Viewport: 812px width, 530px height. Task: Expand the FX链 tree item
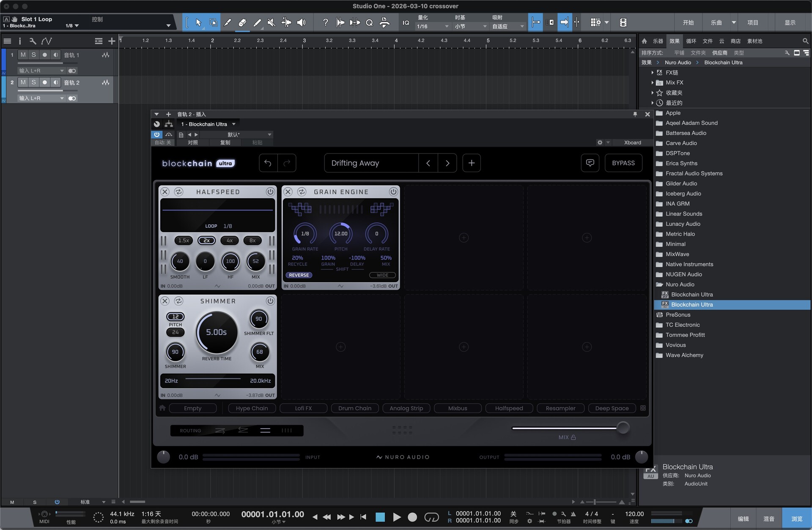(653, 73)
